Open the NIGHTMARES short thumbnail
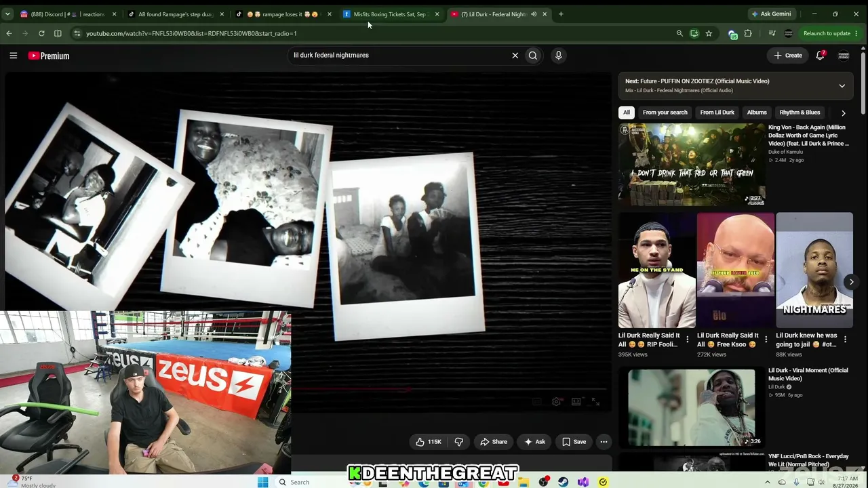Image resolution: width=868 pixels, height=488 pixels. coord(814,270)
